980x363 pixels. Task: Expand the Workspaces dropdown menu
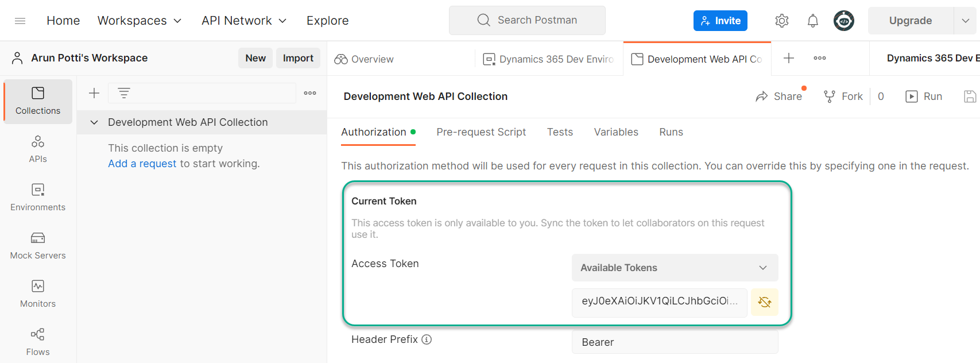click(x=140, y=21)
